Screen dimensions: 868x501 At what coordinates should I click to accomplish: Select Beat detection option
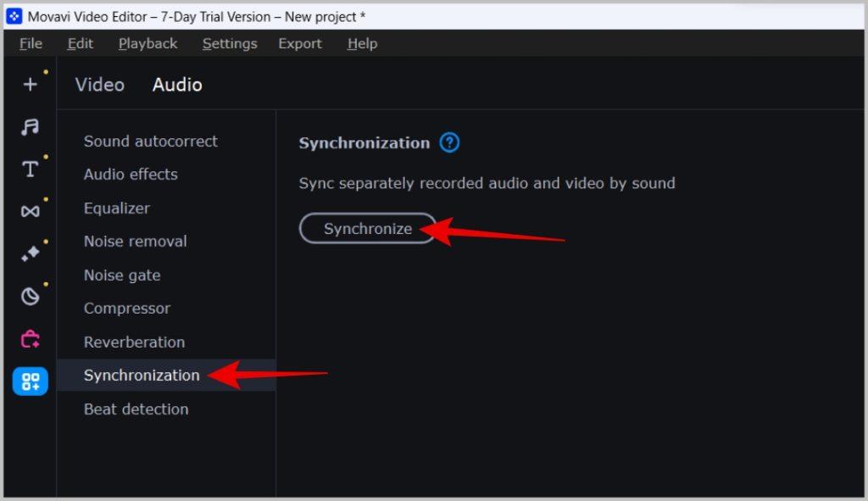tap(136, 409)
